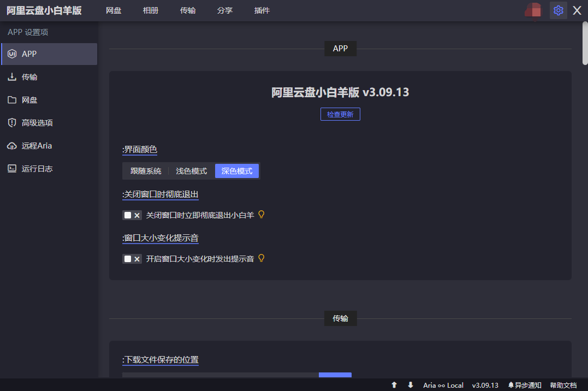Open 异步通知 bell in status bar
The height and width of the screenshot is (391, 588).
tap(525, 386)
